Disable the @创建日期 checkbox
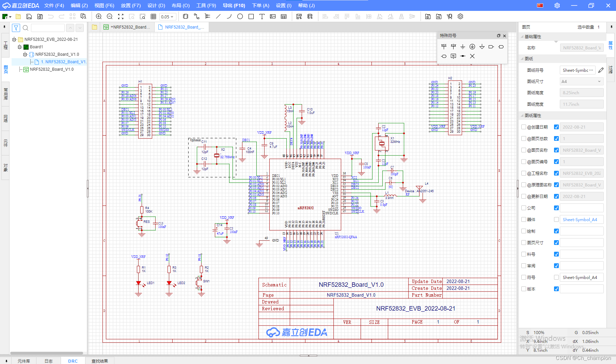The image size is (616, 364). click(556, 127)
